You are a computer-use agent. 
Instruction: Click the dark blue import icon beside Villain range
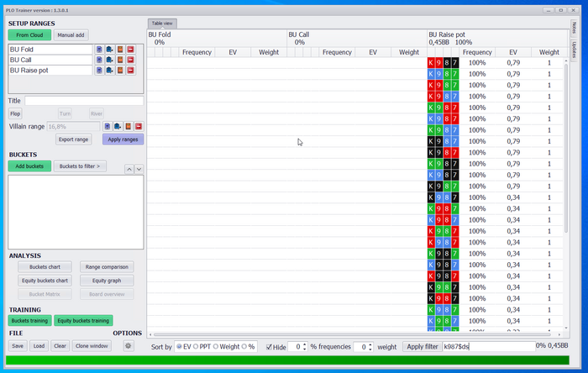pyautogui.click(x=118, y=126)
